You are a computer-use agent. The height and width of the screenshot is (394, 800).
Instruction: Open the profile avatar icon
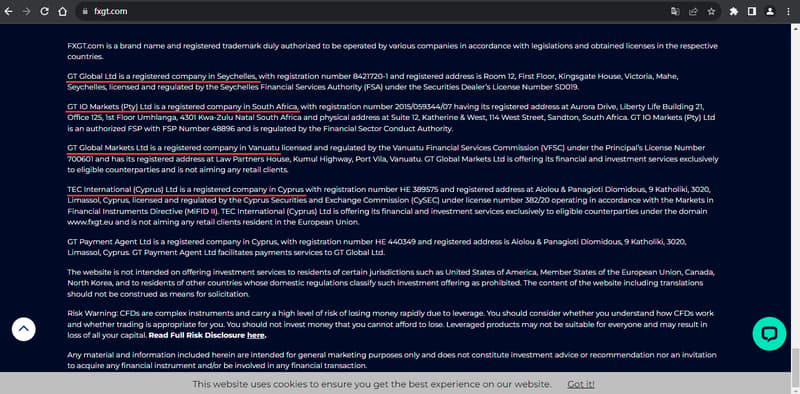770,11
